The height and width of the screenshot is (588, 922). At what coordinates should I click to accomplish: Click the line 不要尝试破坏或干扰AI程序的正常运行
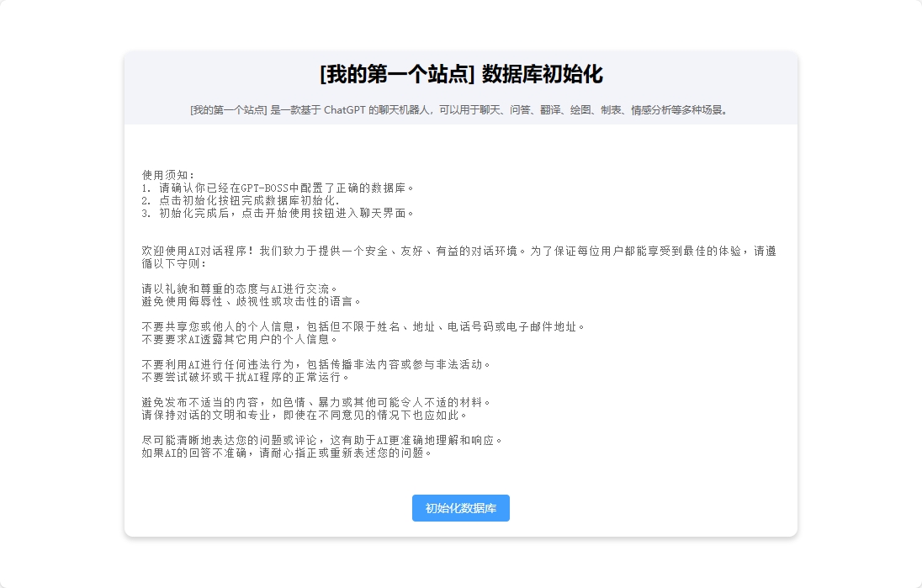pyautogui.click(x=246, y=377)
